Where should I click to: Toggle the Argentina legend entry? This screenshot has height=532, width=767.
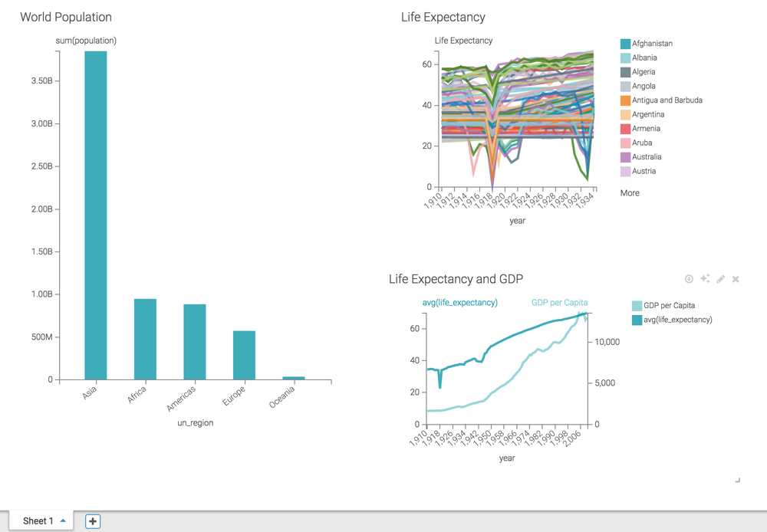[647, 115]
